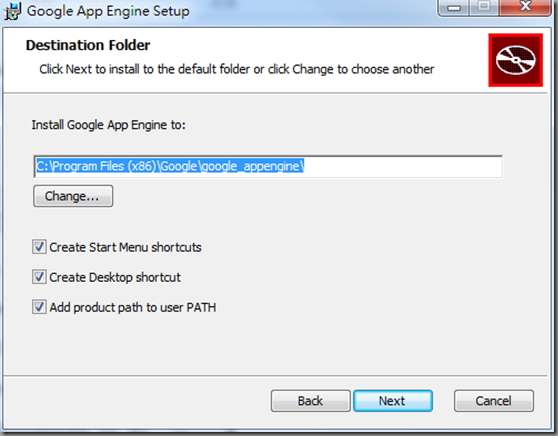The height and width of the screenshot is (436, 558).
Task: Click the Destination Folder heading
Action: pos(88,46)
